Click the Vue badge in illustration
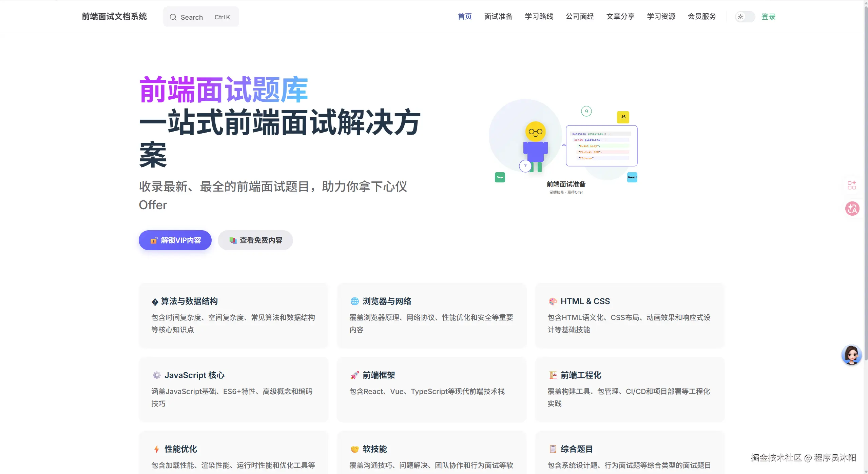This screenshot has width=868, height=474. click(500, 177)
